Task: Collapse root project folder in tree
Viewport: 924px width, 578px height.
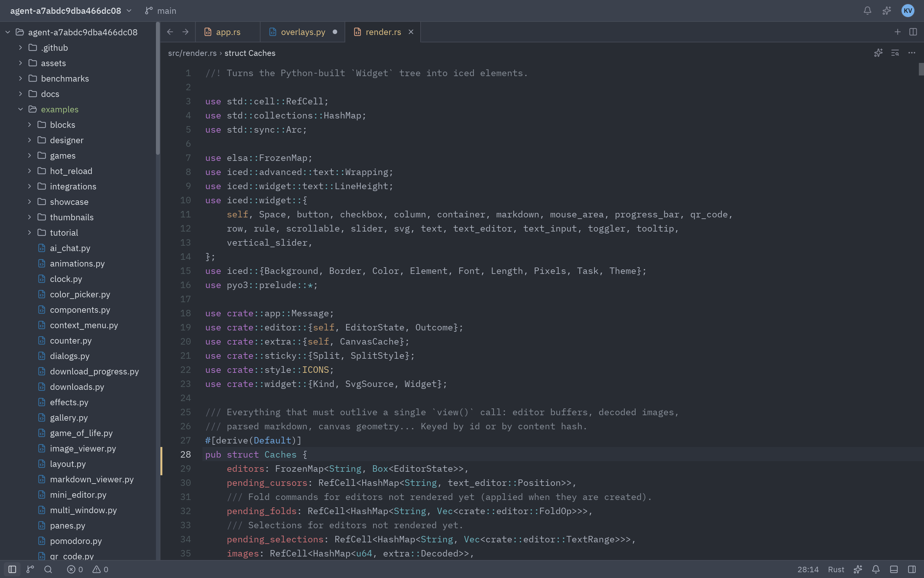Action: [8, 32]
